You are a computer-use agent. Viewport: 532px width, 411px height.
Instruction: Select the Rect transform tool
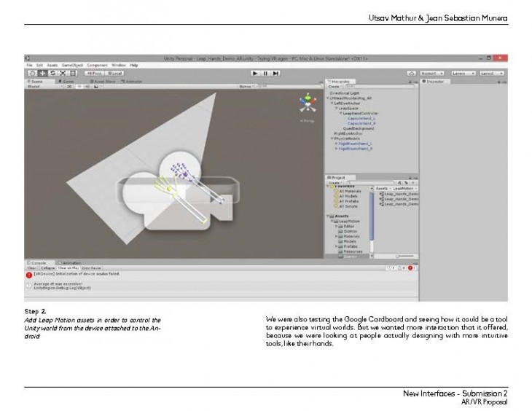[x=73, y=73]
